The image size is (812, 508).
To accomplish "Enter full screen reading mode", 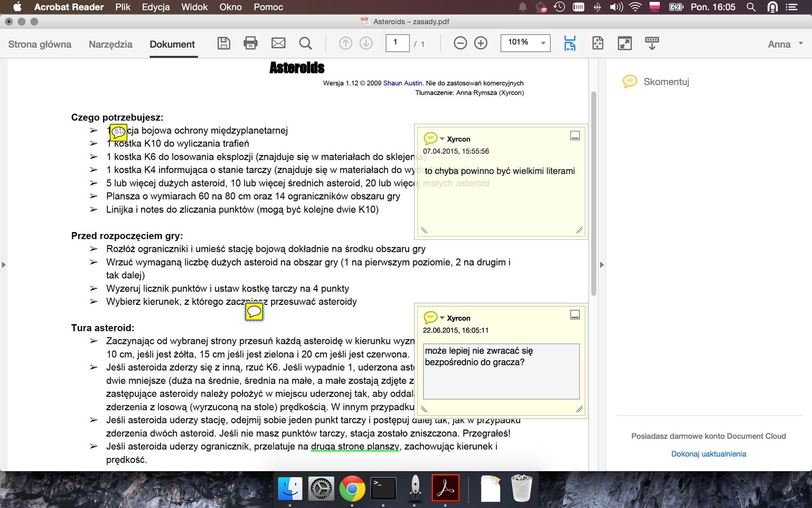I will point(625,43).
